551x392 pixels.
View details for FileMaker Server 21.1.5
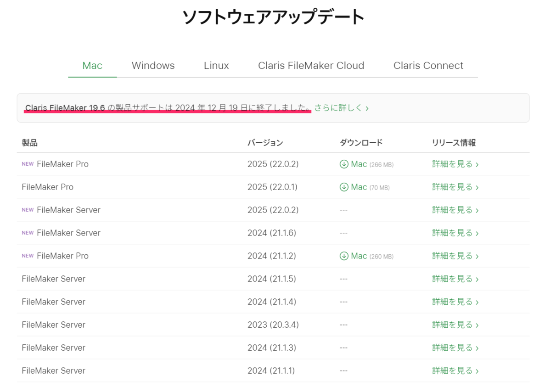(x=455, y=279)
